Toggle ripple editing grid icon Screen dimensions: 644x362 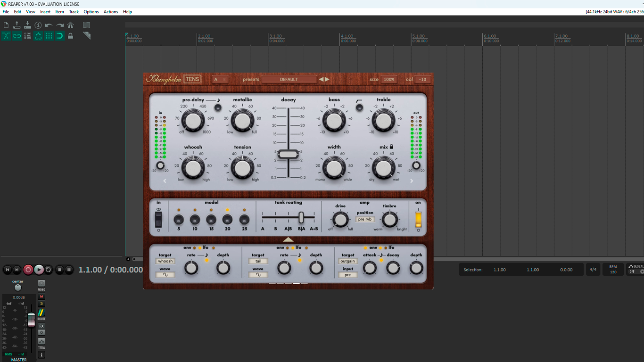point(27,36)
